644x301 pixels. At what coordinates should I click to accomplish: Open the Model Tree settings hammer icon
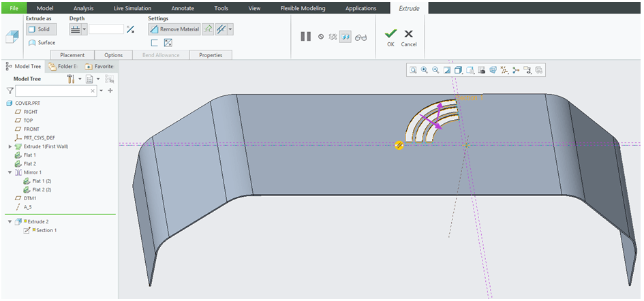click(x=71, y=79)
